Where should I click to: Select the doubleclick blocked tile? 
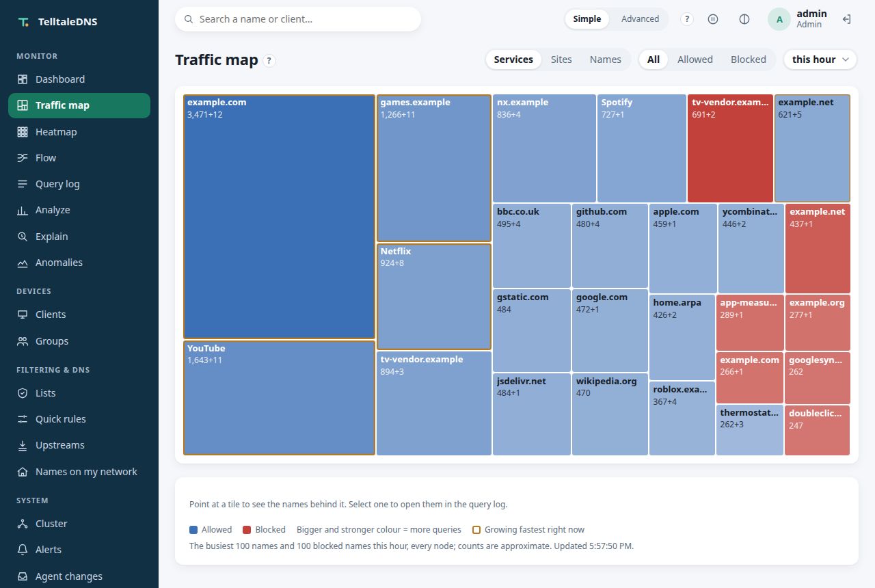click(818, 430)
